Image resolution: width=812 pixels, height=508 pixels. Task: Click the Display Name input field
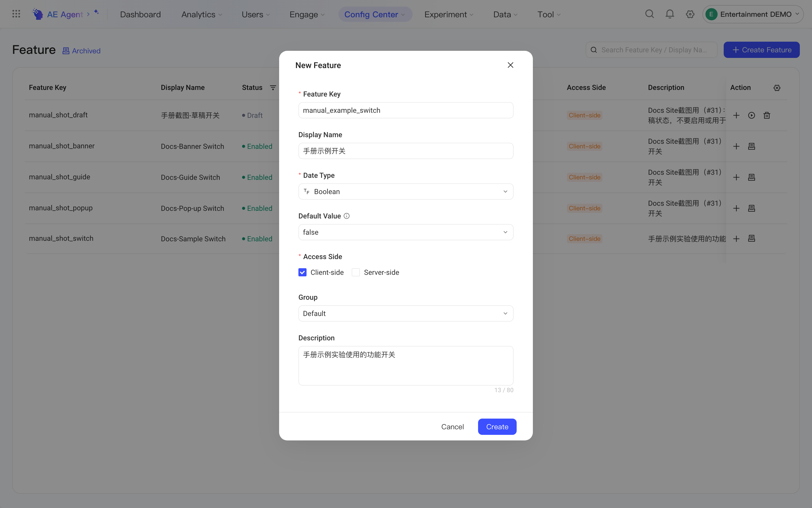pyautogui.click(x=406, y=151)
